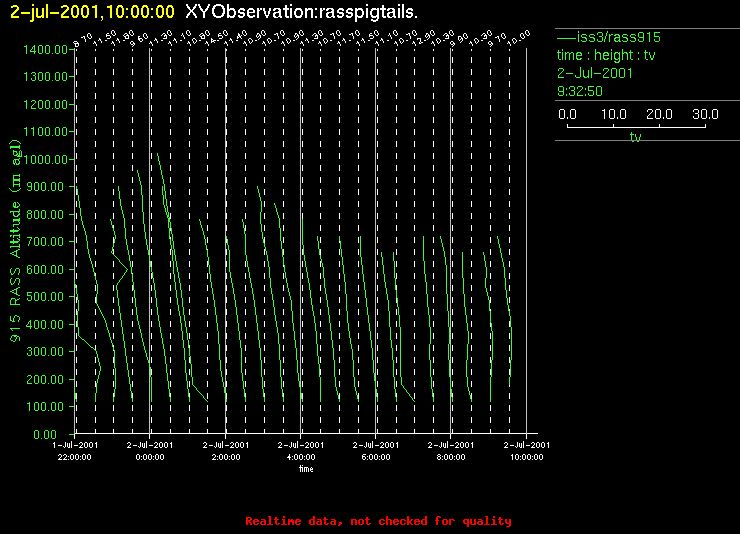
Task: Click the '10:00:00' label under the time axis
Action: pos(527,457)
